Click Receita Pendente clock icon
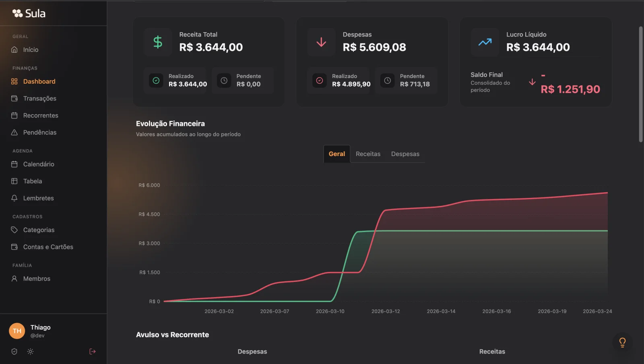 click(x=224, y=80)
